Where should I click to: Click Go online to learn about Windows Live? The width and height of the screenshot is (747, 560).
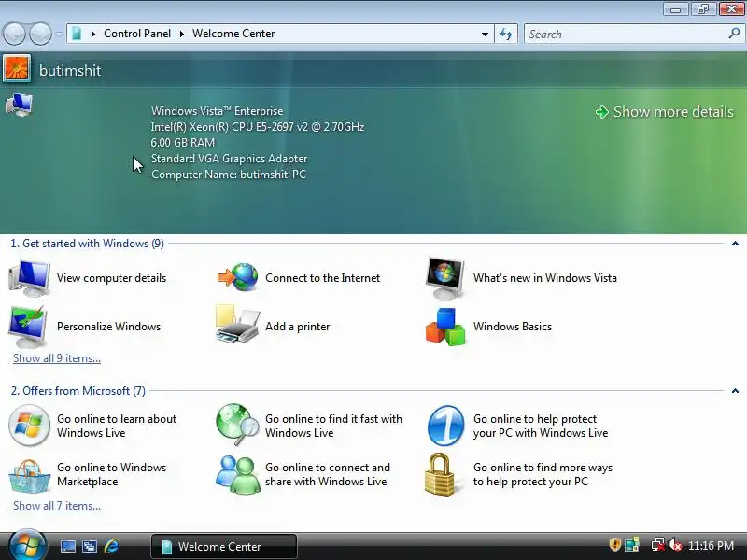pos(117,426)
